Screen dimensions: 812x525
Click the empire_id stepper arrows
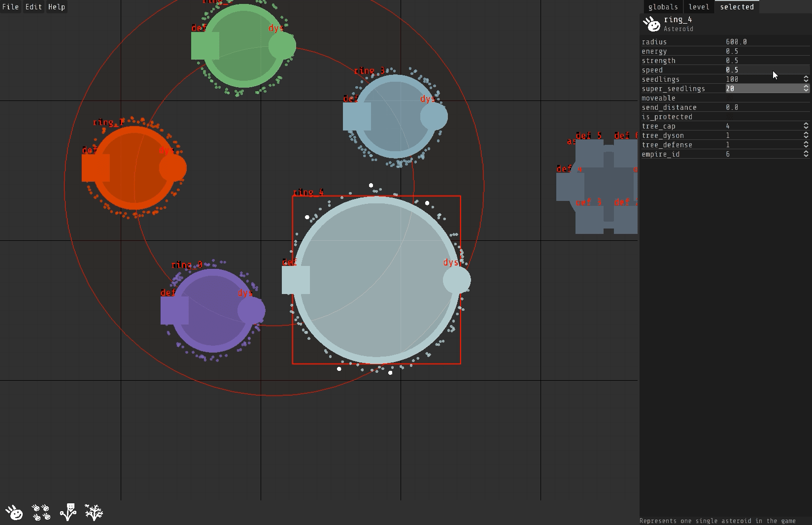[806, 154]
